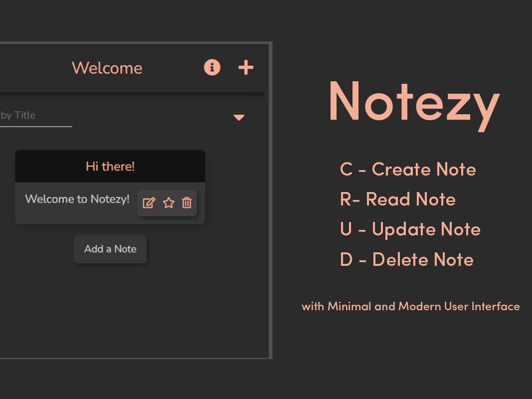Delete the note using trash icon

coord(186,203)
